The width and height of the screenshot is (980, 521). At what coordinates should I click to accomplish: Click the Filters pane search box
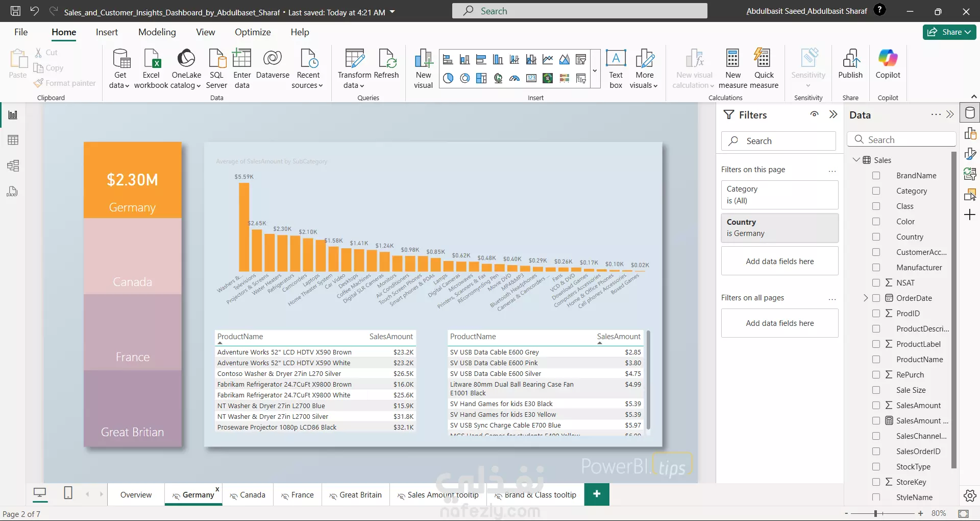coord(778,141)
